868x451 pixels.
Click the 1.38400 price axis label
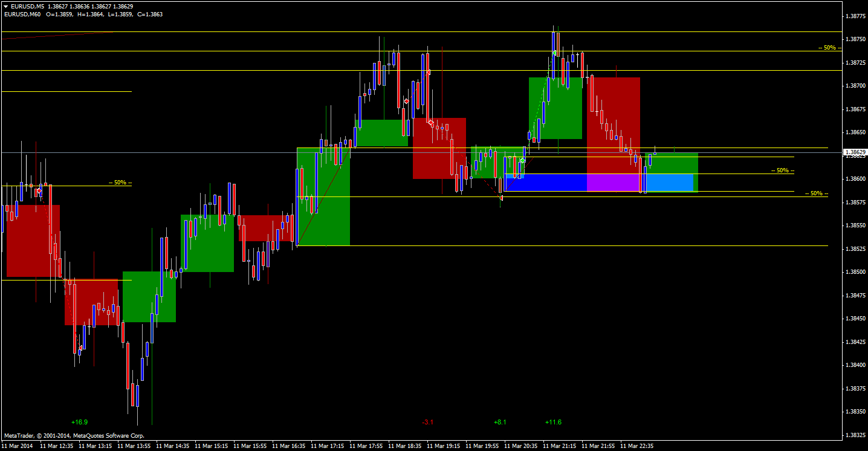coord(855,365)
